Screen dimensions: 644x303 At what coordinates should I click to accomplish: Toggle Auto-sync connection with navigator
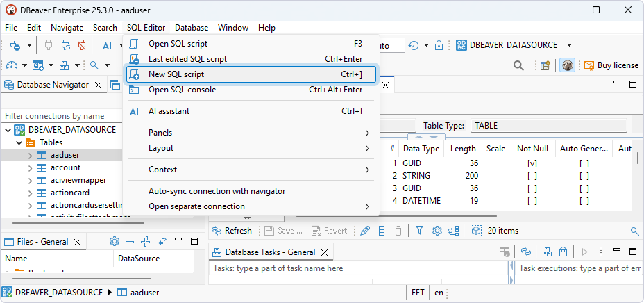pyautogui.click(x=251, y=191)
